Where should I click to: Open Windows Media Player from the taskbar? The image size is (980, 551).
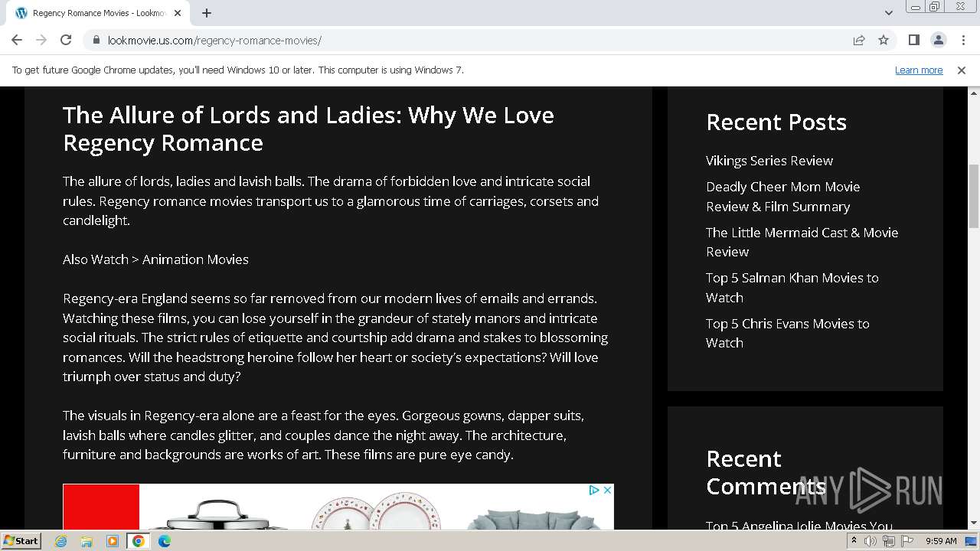113,541
